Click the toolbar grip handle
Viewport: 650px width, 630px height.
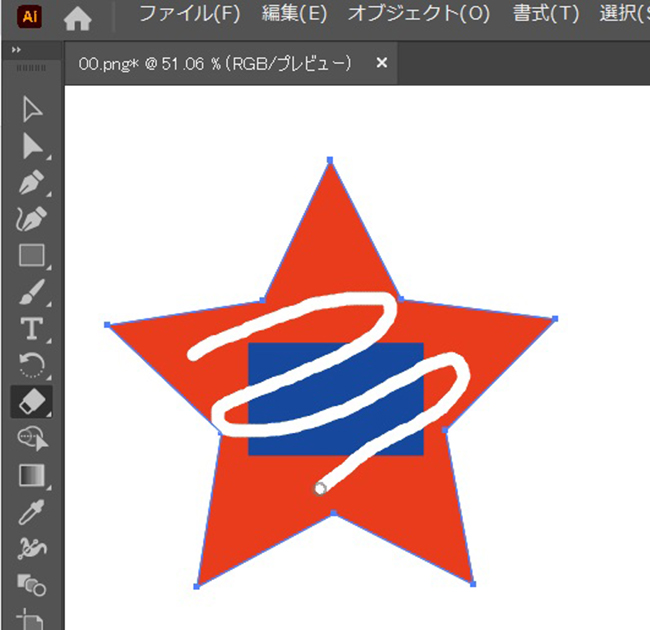32,68
